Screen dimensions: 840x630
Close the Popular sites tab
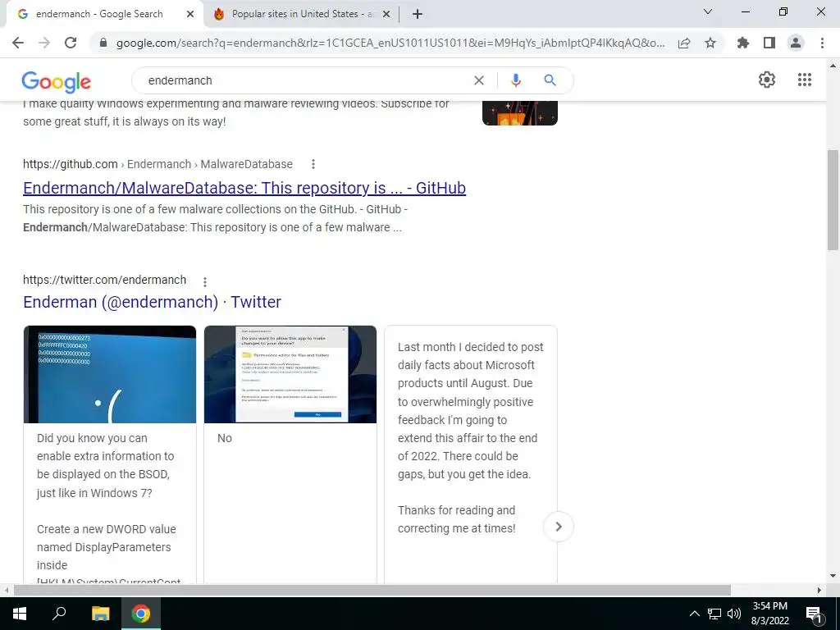[x=386, y=15]
